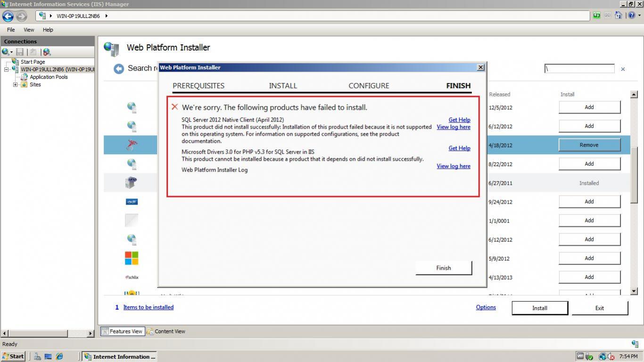Open the Options link
Image resolution: width=644 pixels, height=362 pixels.
[486, 307]
